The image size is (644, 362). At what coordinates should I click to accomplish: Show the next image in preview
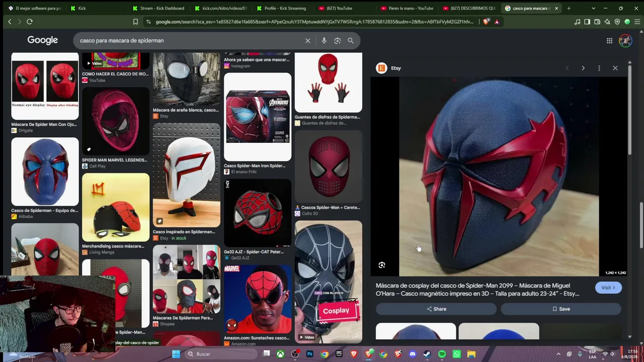(x=583, y=68)
